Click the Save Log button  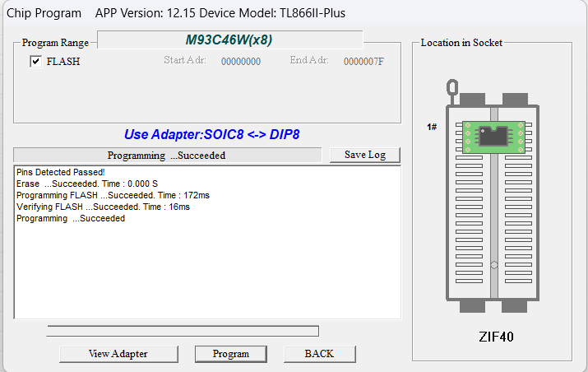[364, 155]
